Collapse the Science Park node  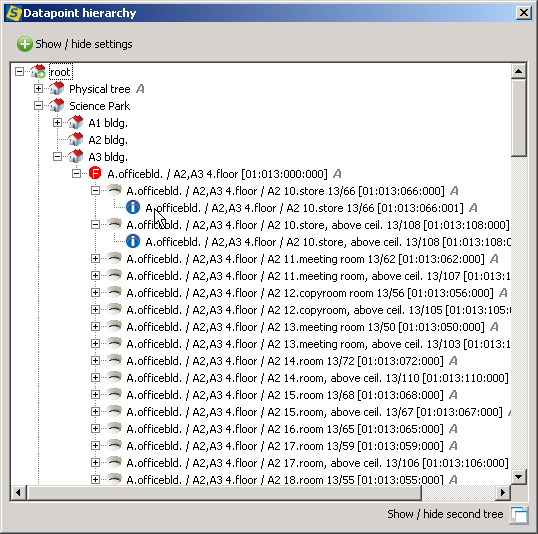(38, 105)
